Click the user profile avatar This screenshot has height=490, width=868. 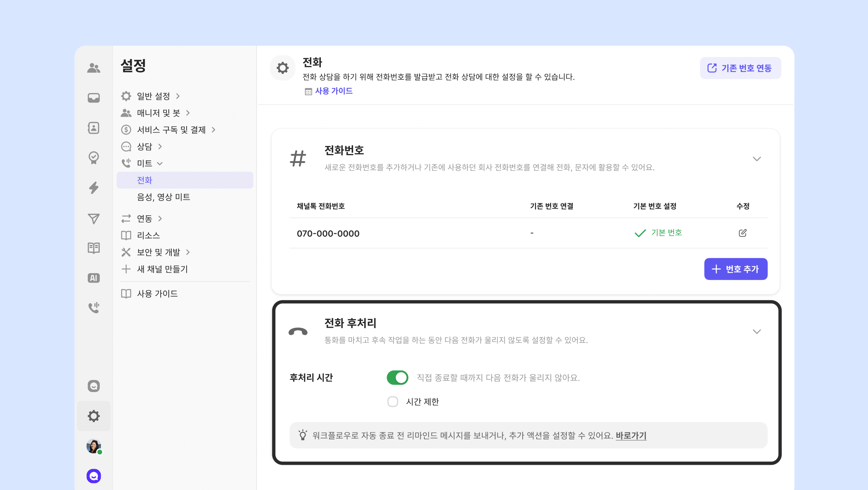93,446
